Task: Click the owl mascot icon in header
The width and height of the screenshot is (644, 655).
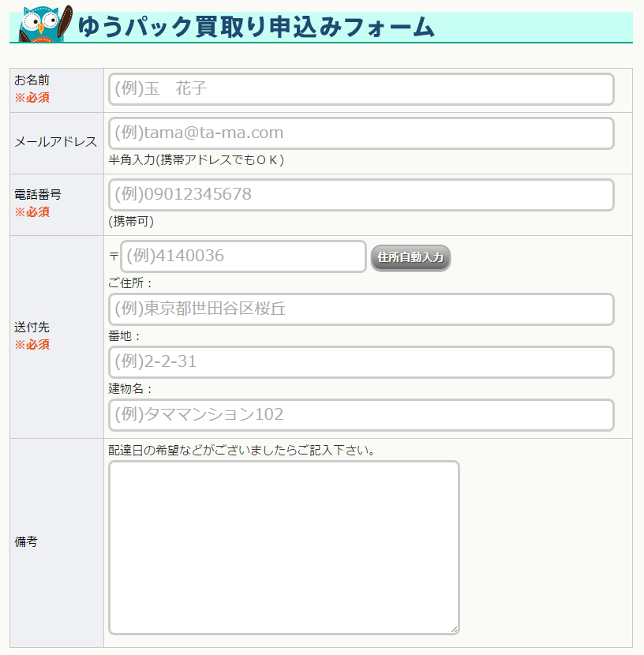Action: (x=46, y=24)
